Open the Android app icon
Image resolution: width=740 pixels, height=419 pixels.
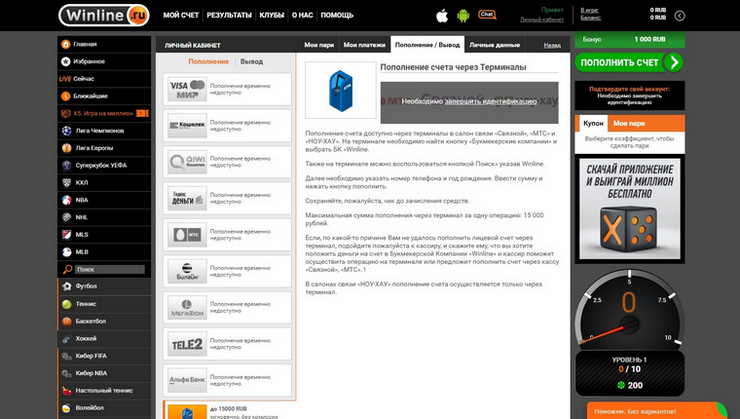[463, 16]
